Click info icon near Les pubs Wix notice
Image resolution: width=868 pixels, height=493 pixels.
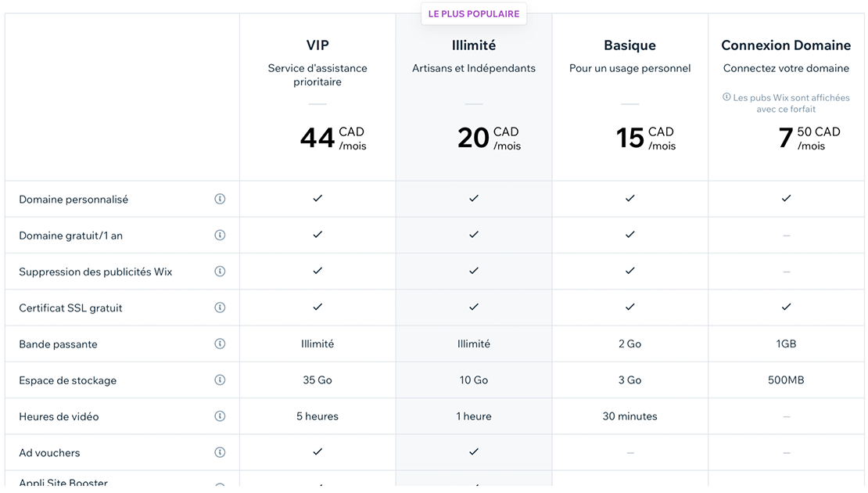point(726,97)
